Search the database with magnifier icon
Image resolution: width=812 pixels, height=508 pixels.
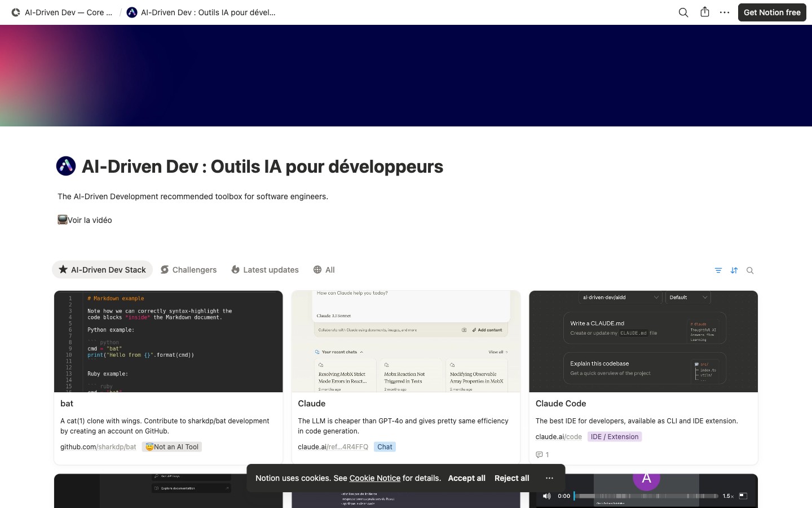(750, 270)
